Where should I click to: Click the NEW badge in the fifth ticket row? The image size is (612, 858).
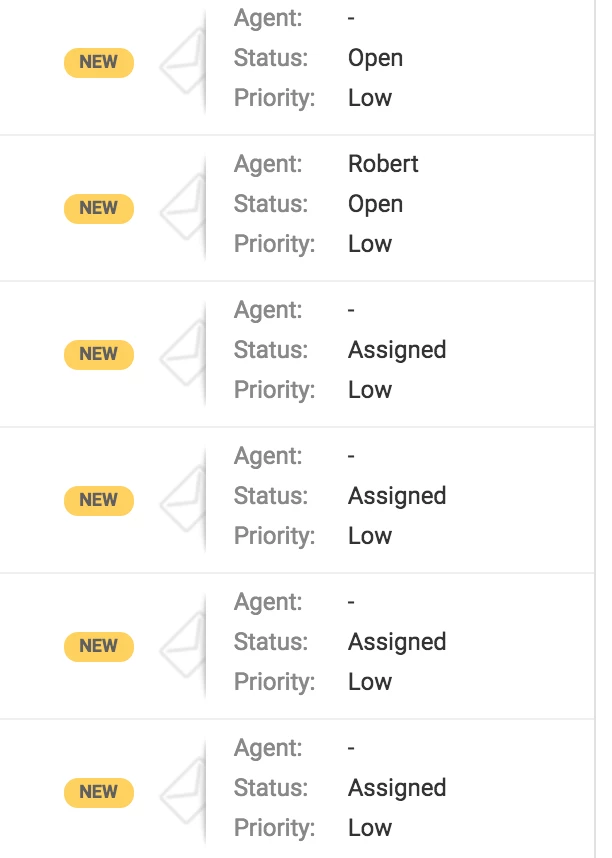pos(99,646)
